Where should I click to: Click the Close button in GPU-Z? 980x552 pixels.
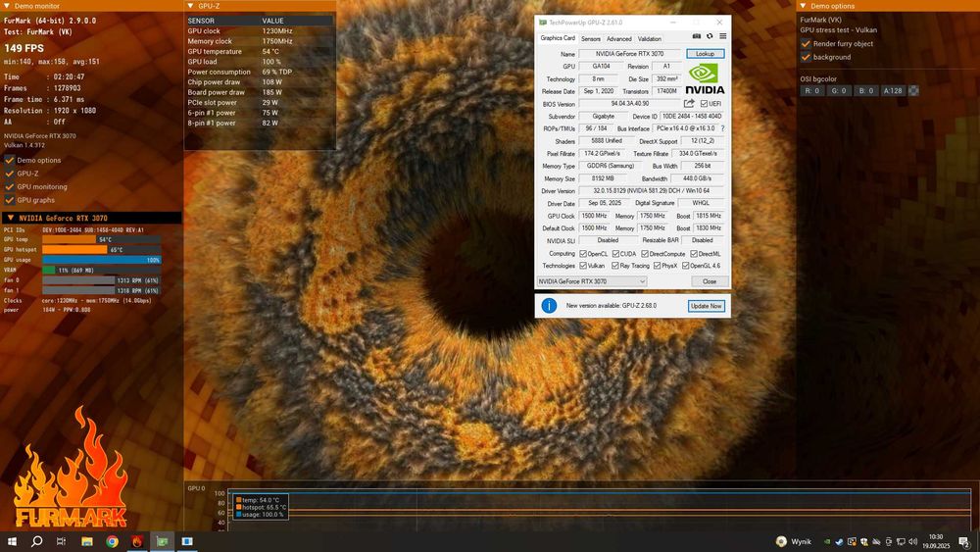tap(710, 281)
